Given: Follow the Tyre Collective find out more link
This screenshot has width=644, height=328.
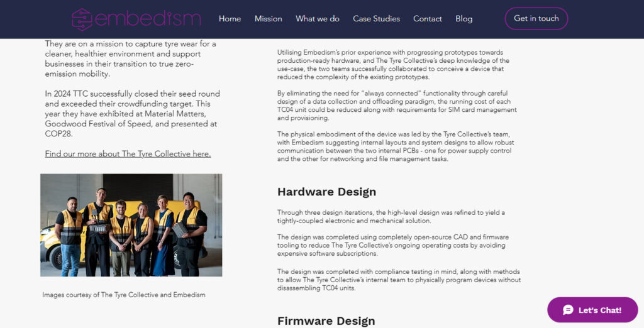Looking at the screenshot, I should tap(128, 154).
